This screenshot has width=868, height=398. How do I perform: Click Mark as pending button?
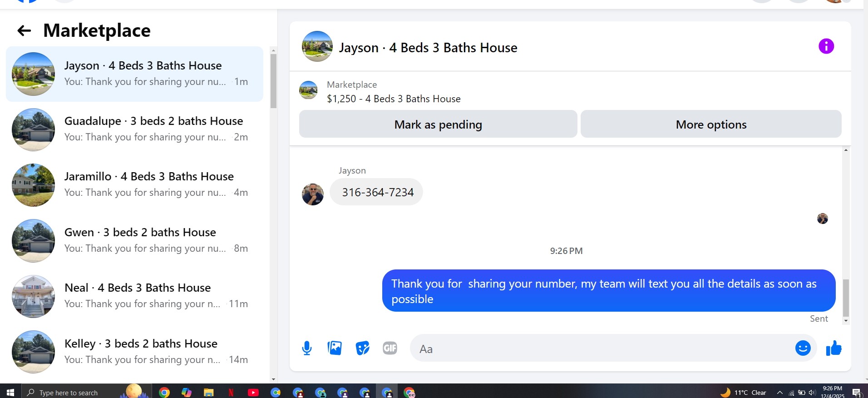pos(438,124)
